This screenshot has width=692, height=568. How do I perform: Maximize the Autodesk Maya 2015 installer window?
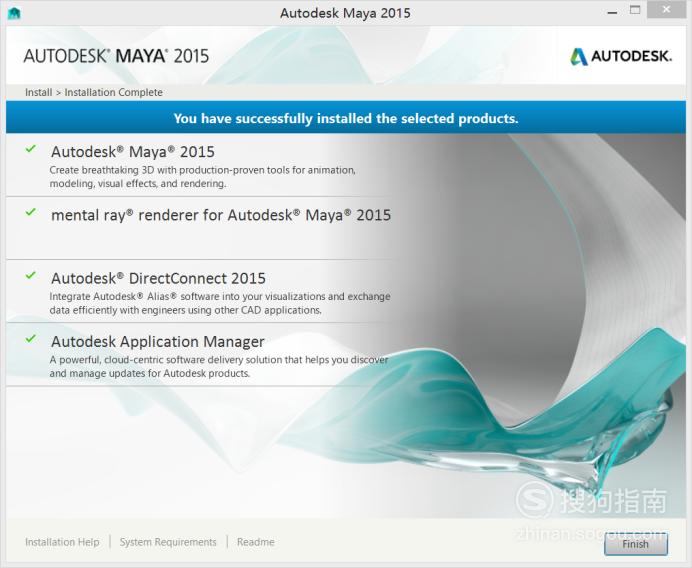pos(635,10)
